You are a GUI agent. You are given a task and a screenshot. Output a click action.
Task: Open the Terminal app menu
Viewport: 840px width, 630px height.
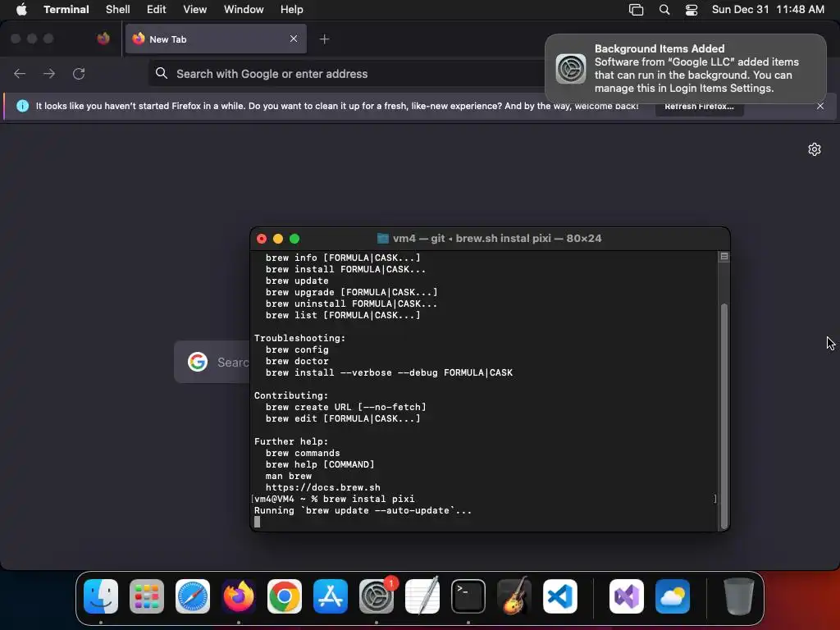coord(66,9)
